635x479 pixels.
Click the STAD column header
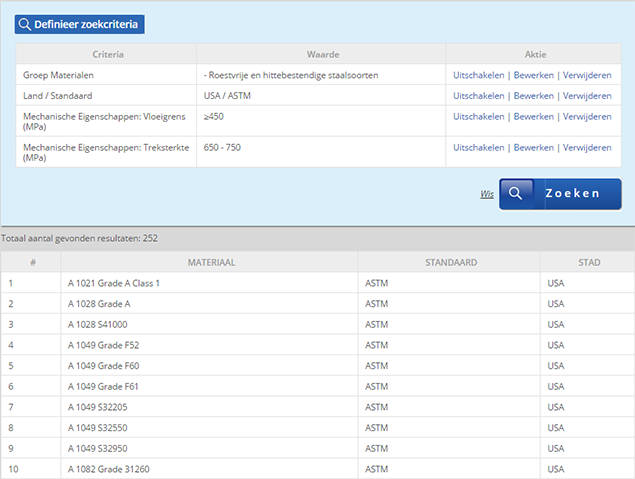point(589,262)
